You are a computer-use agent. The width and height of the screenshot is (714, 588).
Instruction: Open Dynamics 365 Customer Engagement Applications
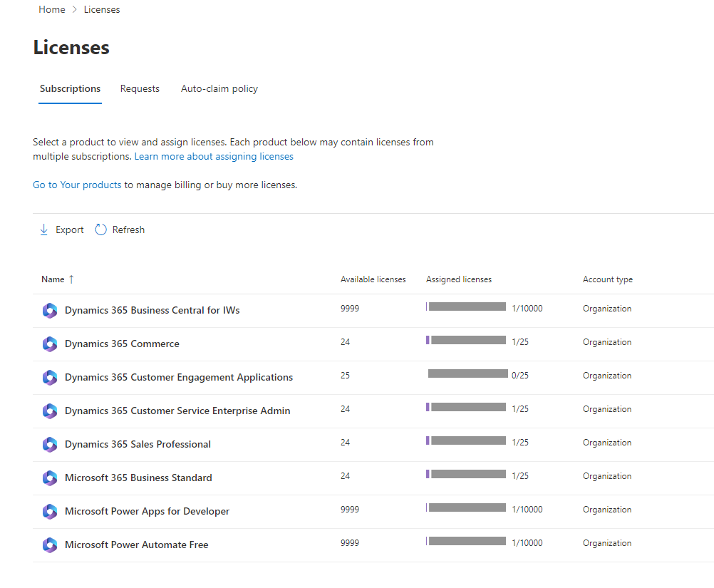coord(179,378)
